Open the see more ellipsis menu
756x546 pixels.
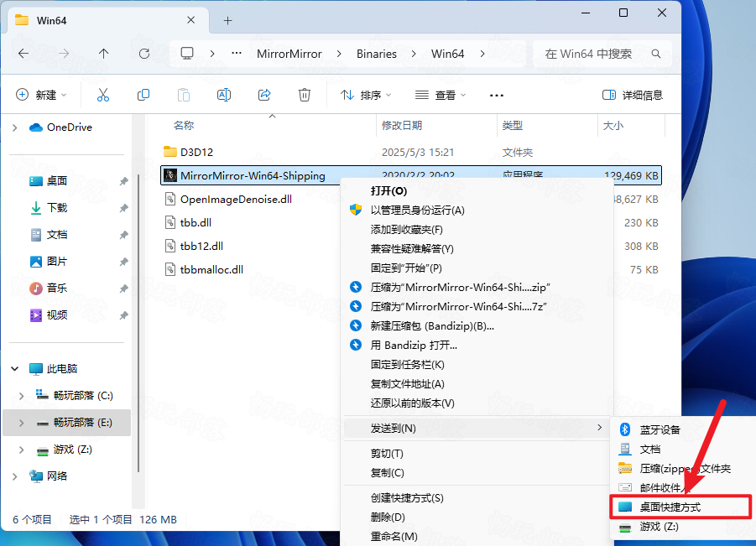pyautogui.click(x=496, y=96)
